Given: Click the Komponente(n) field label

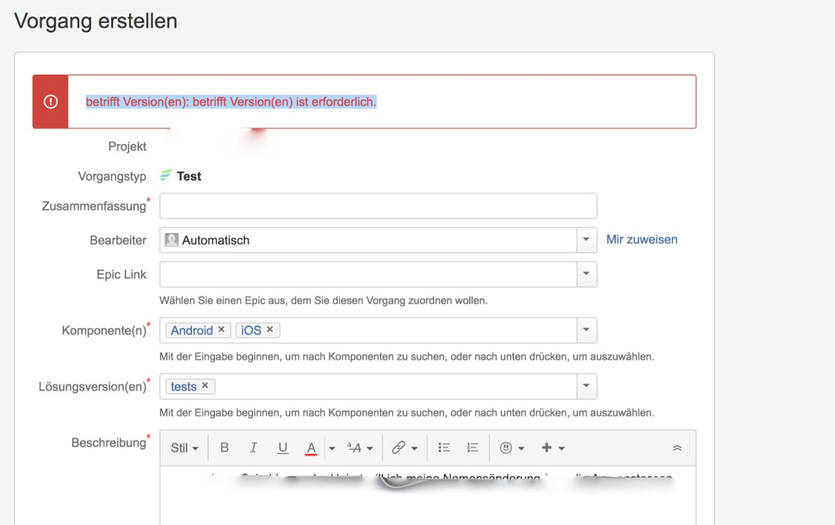Looking at the screenshot, I should tap(104, 330).
